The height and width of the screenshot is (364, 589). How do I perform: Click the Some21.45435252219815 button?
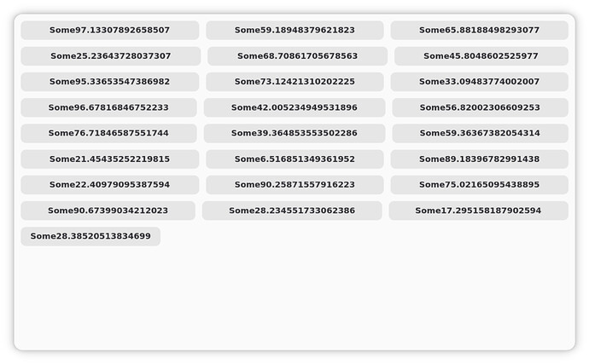(109, 159)
